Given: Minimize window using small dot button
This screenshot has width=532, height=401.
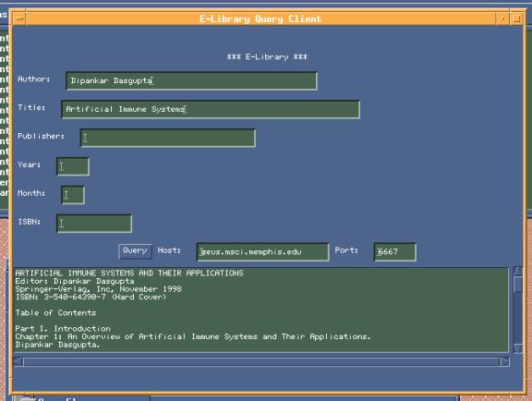Looking at the screenshot, I should pyautogui.click(x=503, y=18).
